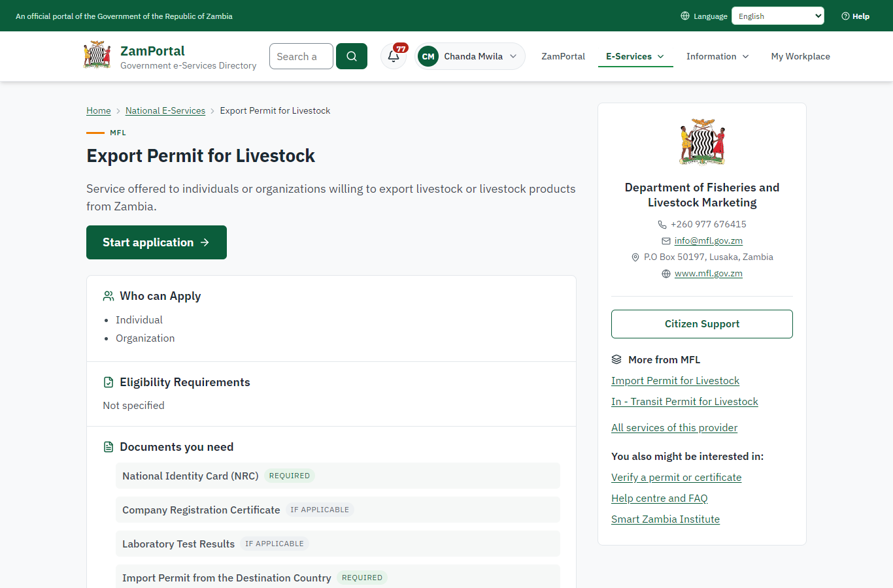This screenshot has width=893, height=588.
Task: Click the Start application button
Action: click(156, 242)
